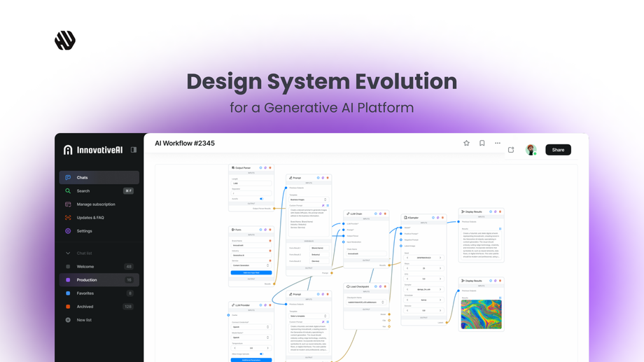Click the blue icon on Load Checkpoint node
The image size is (644, 362).
tap(375, 286)
